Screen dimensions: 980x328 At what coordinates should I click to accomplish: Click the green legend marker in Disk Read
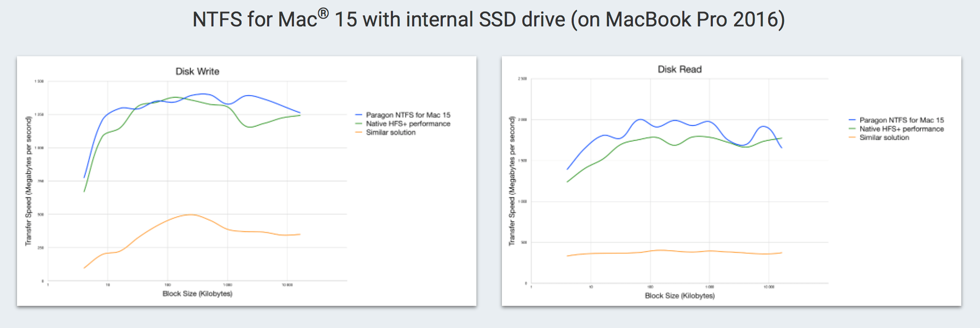pos(852,129)
